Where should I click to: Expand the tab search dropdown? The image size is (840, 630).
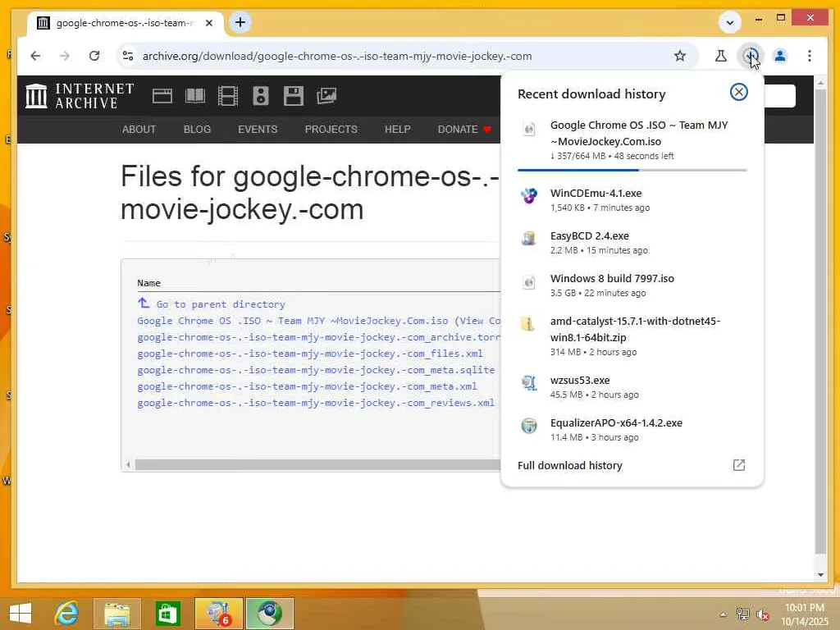point(729,22)
